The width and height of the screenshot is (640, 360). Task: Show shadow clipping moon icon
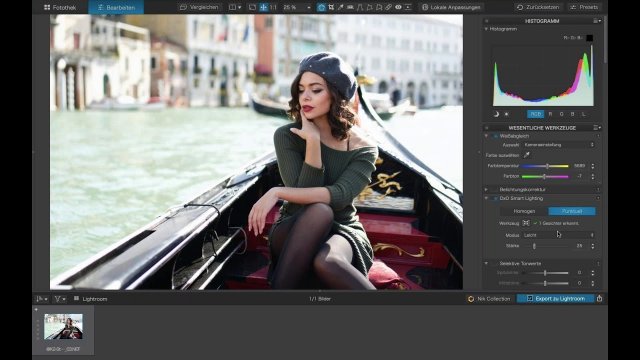[x=496, y=114]
